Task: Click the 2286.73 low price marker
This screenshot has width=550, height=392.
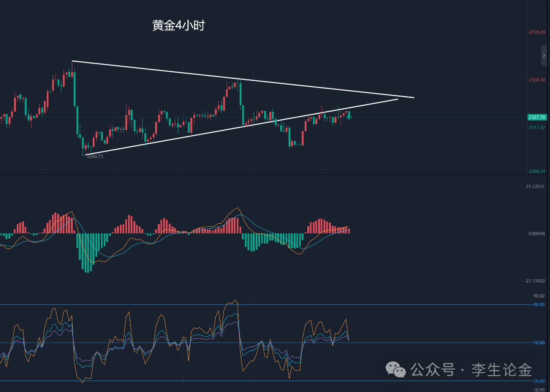Action: tap(95, 157)
